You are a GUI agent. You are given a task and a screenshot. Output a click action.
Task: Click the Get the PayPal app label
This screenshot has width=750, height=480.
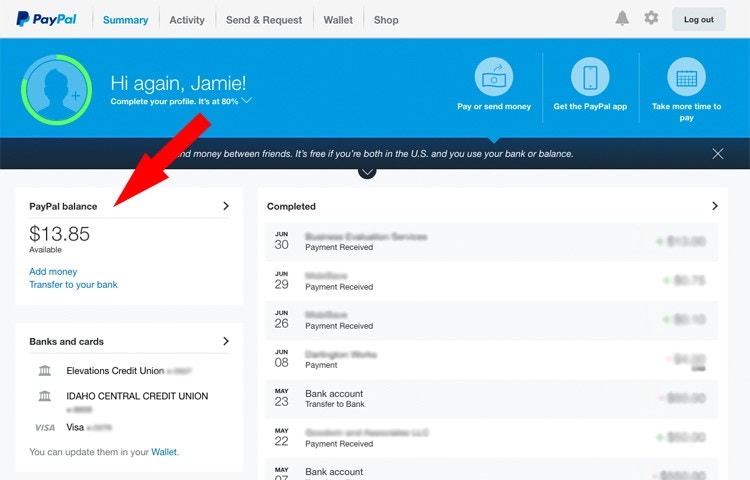click(590, 107)
